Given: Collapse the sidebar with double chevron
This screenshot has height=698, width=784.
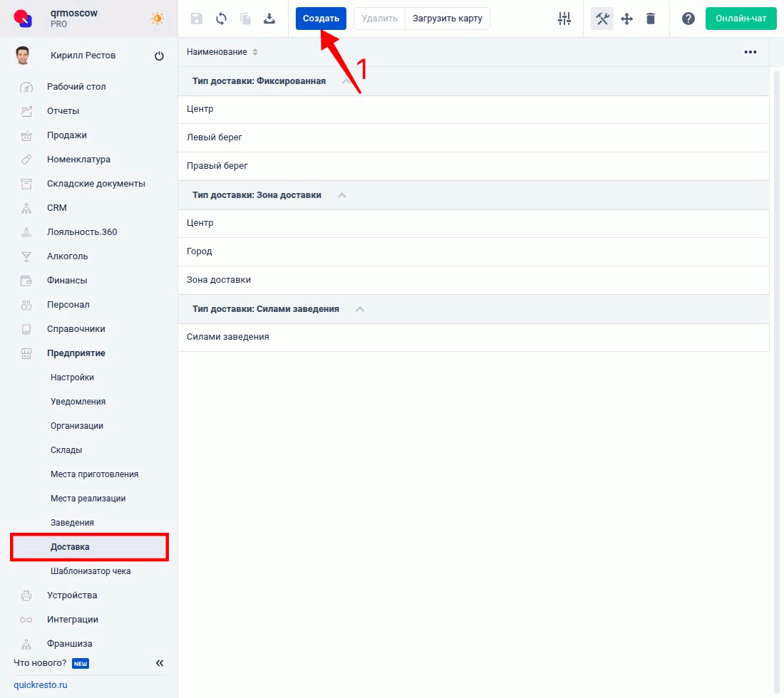Looking at the screenshot, I should 160,663.
